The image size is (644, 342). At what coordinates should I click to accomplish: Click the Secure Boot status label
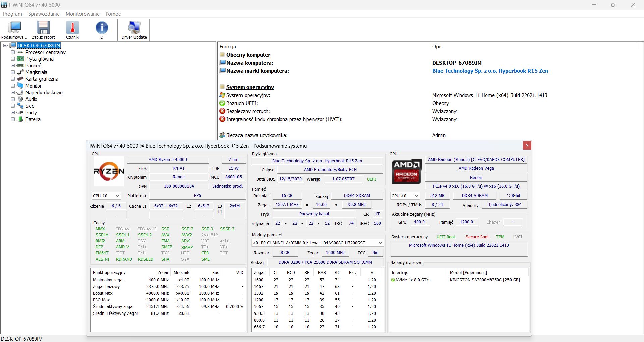pyautogui.click(x=477, y=237)
